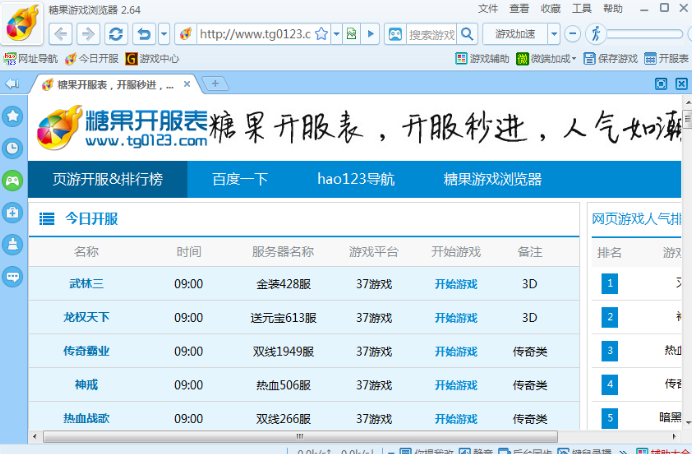Click the game speed slider track
This screenshot has height=454, width=692.
644,34
